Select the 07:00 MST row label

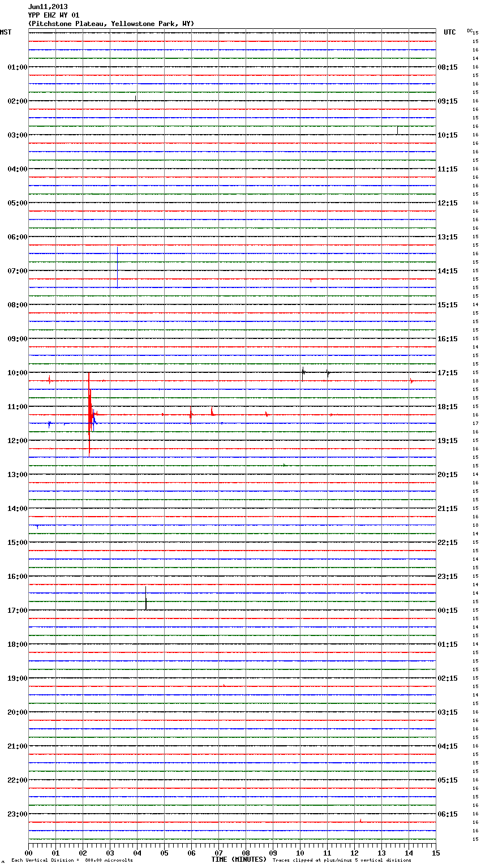[x=17, y=271]
